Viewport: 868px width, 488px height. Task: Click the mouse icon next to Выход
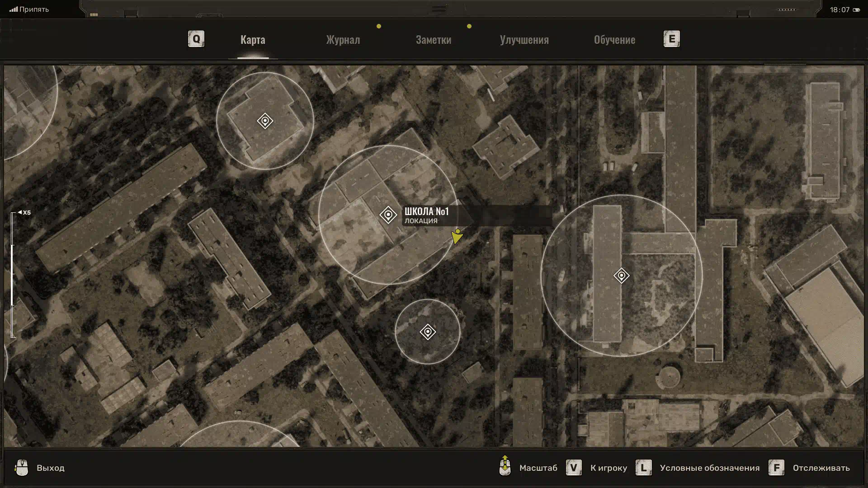22,468
